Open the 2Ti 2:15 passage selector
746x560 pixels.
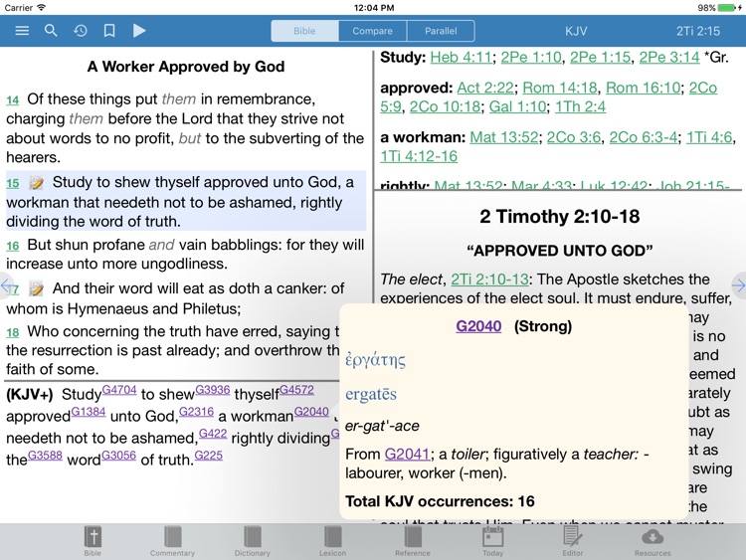coord(698,31)
